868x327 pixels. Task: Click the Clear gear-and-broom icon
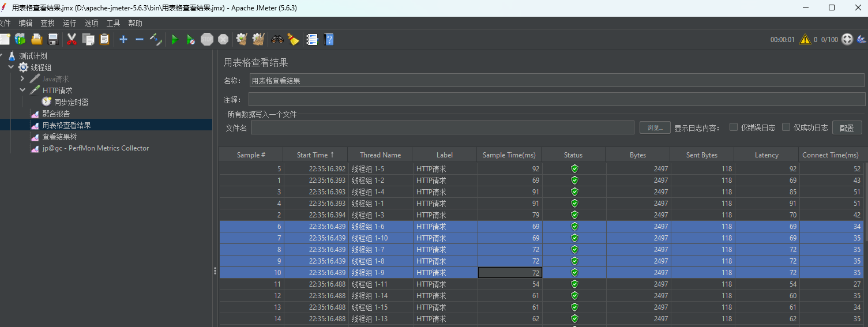coord(242,39)
